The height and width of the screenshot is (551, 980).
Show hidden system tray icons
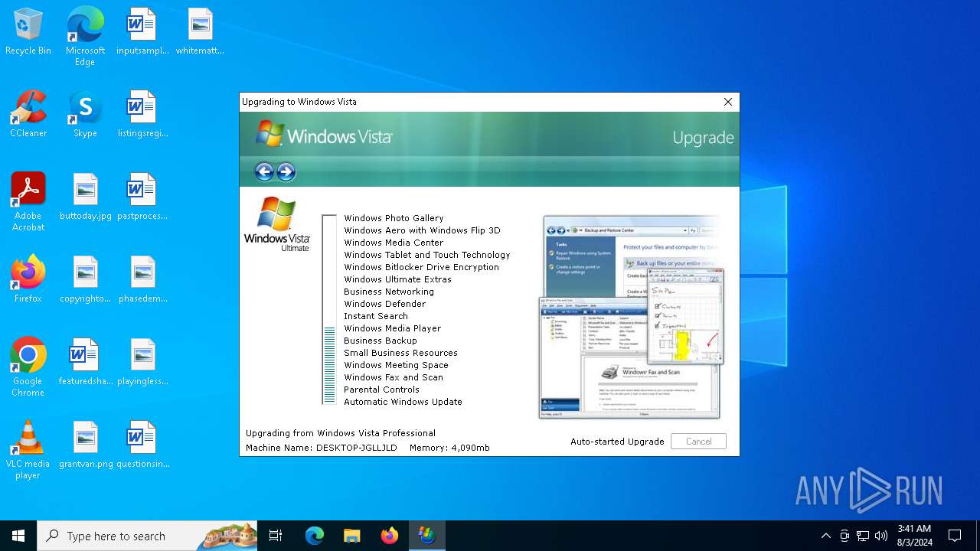(825, 536)
